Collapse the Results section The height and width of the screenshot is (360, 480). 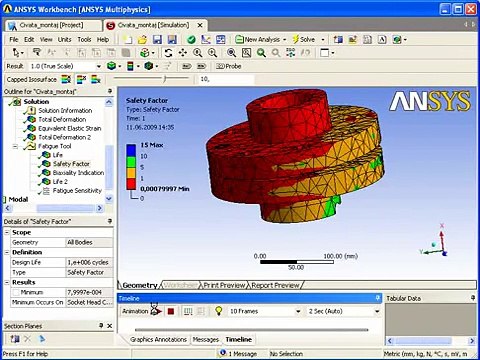(x=7, y=282)
